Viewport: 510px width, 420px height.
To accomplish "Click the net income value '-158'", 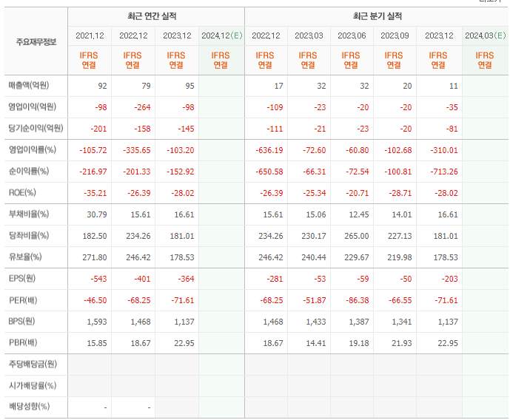I will point(142,129).
